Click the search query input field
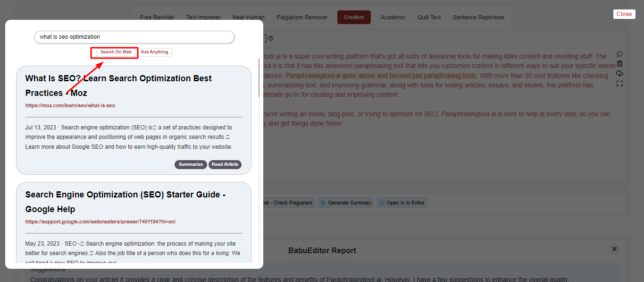The height and width of the screenshot is (282, 644). click(x=134, y=37)
